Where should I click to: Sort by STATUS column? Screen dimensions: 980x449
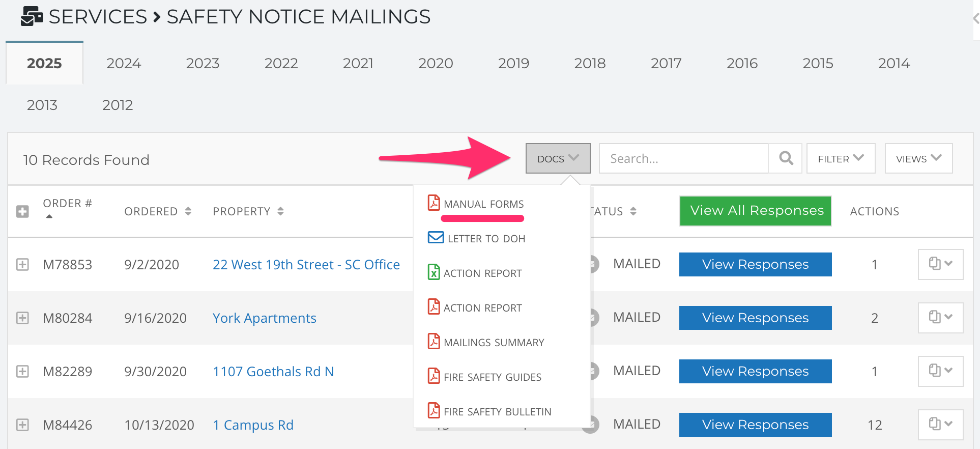(613, 211)
